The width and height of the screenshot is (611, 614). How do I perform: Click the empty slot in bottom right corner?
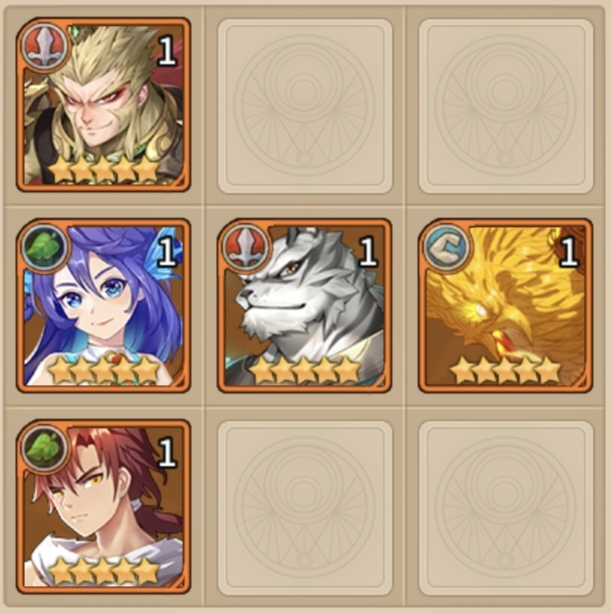coord(506,508)
